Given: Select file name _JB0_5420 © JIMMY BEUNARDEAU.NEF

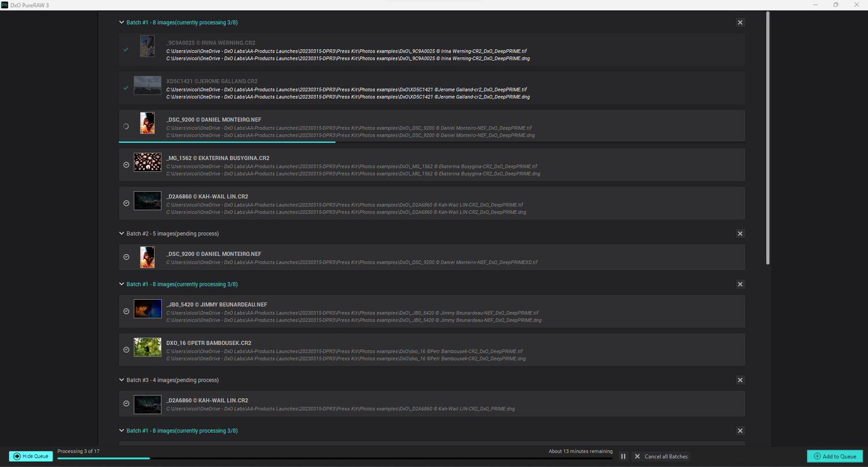Looking at the screenshot, I should [216, 304].
